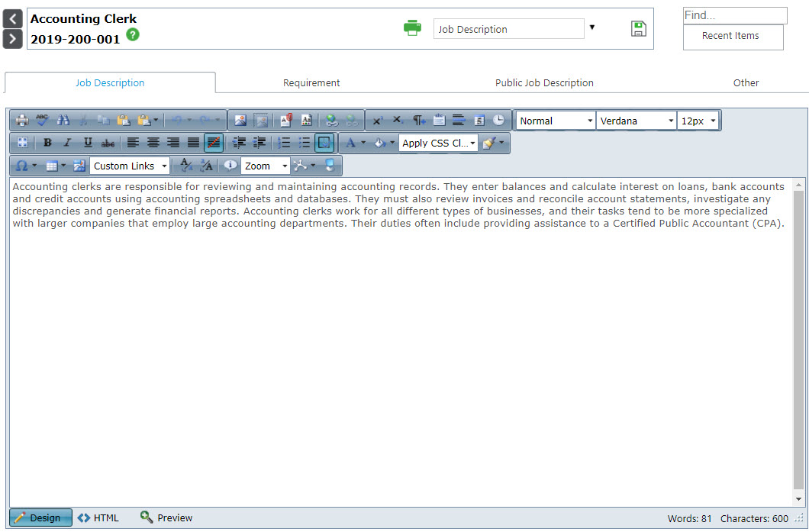
Task: Toggle underline formatting
Action: coord(88,143)
